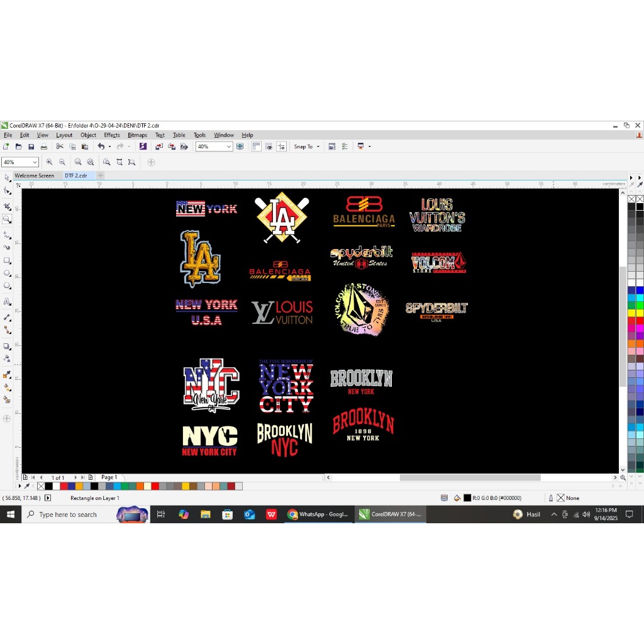Click the Import icon

click(x=159, y=146)
